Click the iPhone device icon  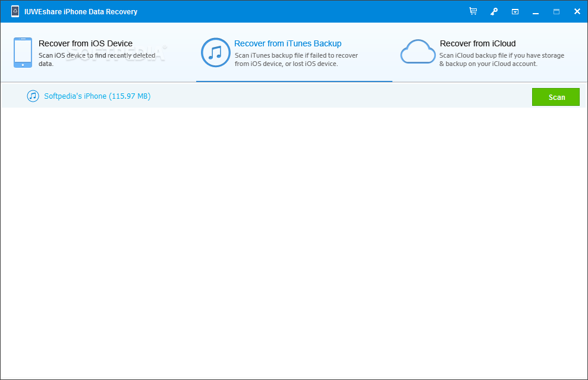point(23,52)
